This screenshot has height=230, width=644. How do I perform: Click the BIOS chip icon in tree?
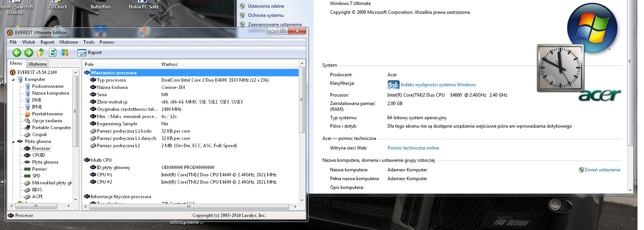tap(27, 190)
